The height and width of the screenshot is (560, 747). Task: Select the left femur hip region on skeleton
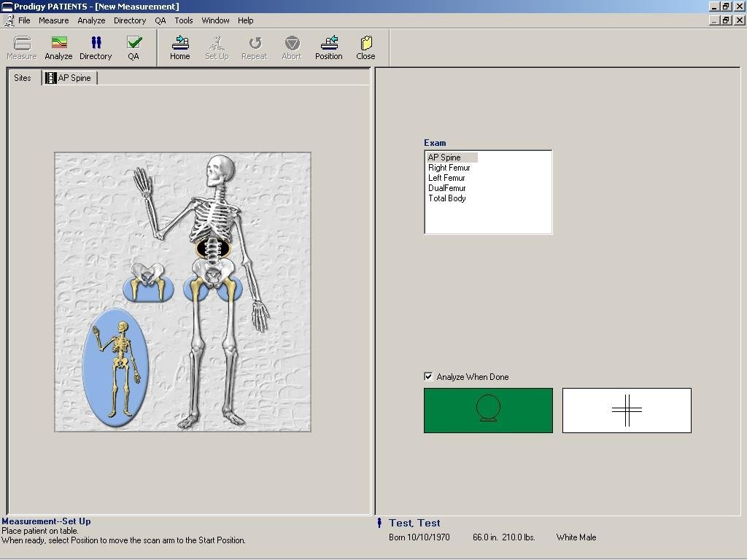pos(230,289)
